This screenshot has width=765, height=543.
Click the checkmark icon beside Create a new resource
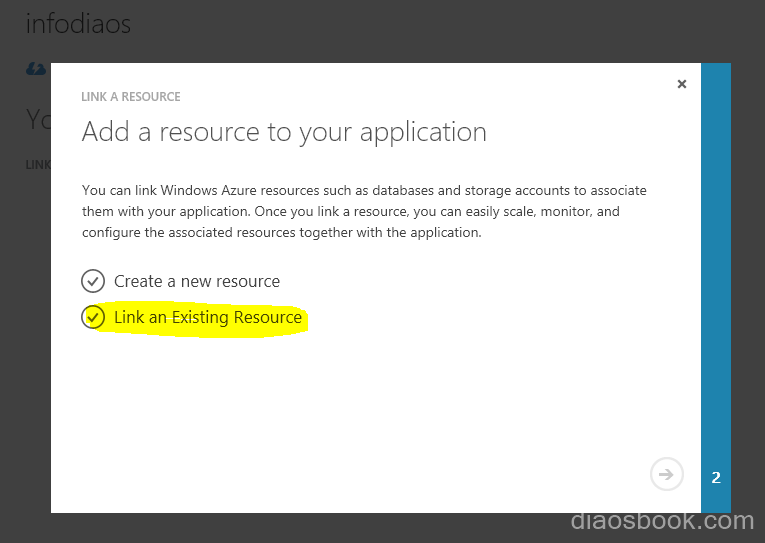point(93,281)
